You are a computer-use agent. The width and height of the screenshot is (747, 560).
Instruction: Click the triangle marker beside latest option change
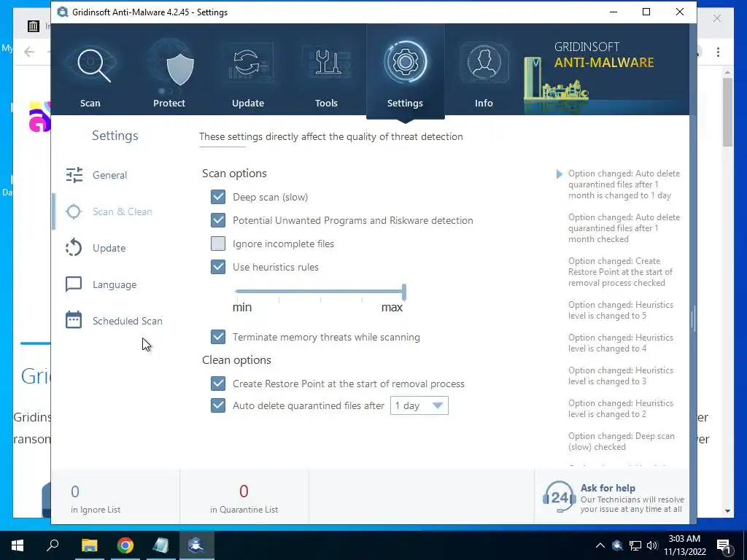tap(560, 174)
